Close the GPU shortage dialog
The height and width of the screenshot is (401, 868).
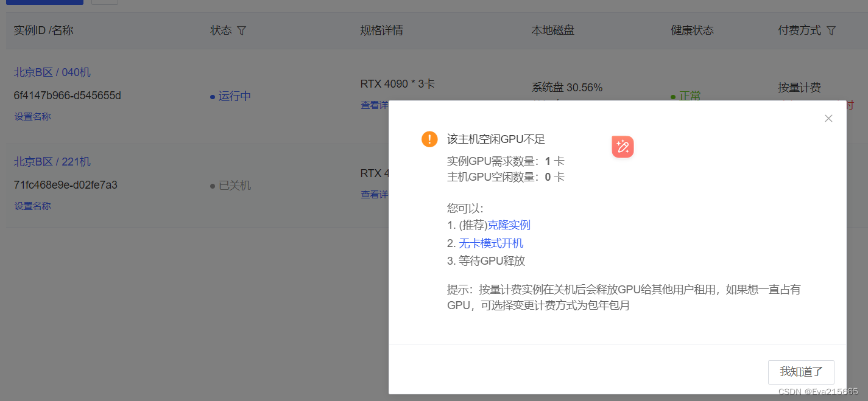pyautogui.click(x=828, y=119)
